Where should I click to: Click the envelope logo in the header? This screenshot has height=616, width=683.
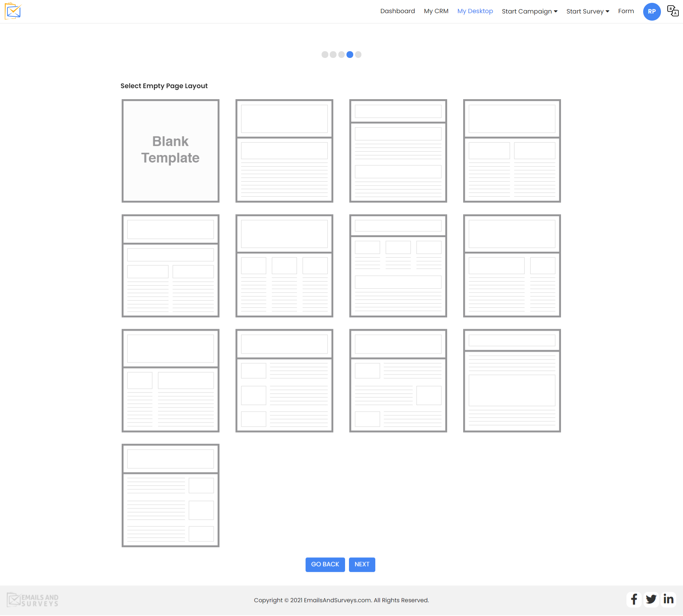coord(13,11)
